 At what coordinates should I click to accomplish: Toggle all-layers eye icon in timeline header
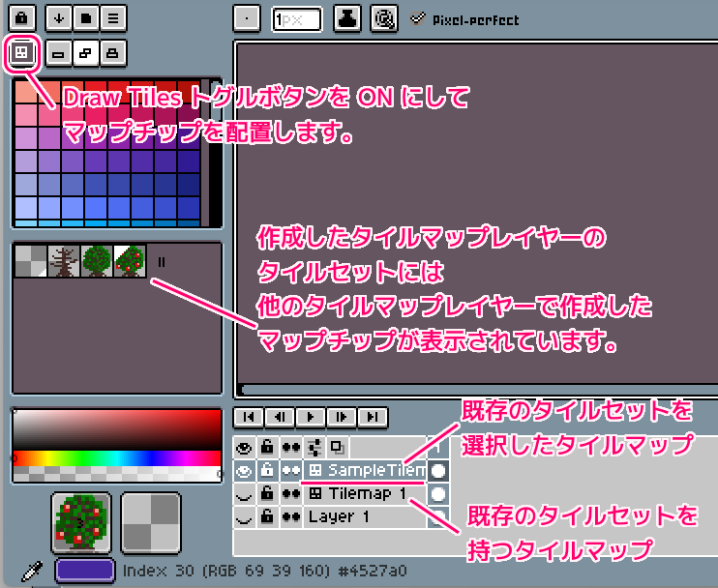[x=244, y=448]
